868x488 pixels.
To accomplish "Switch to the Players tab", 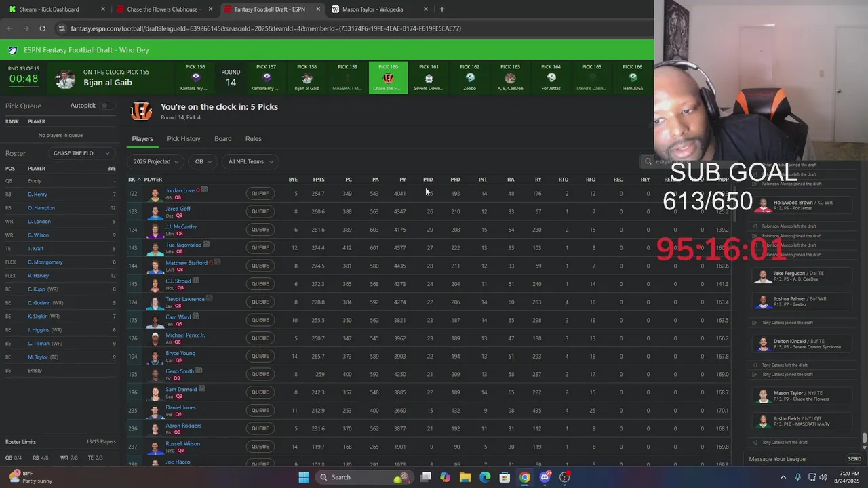I will tap(142, 139).
